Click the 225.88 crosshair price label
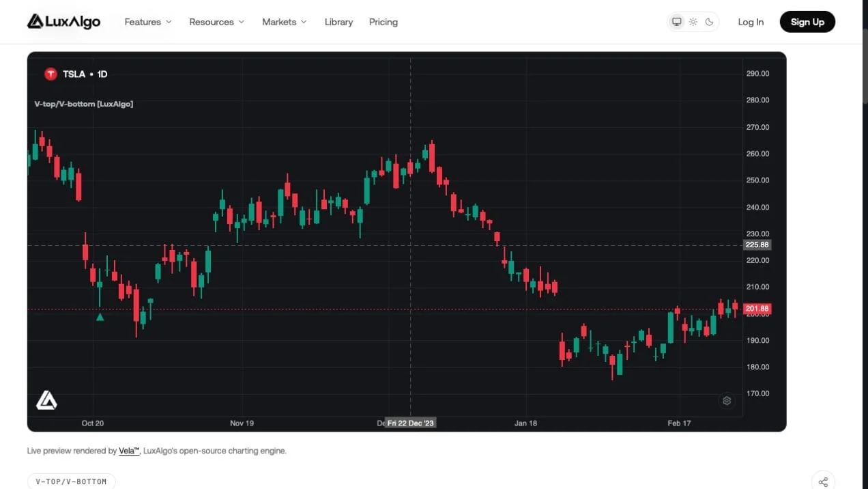Screen dimensions: 868x489 [x=757, y=244]
